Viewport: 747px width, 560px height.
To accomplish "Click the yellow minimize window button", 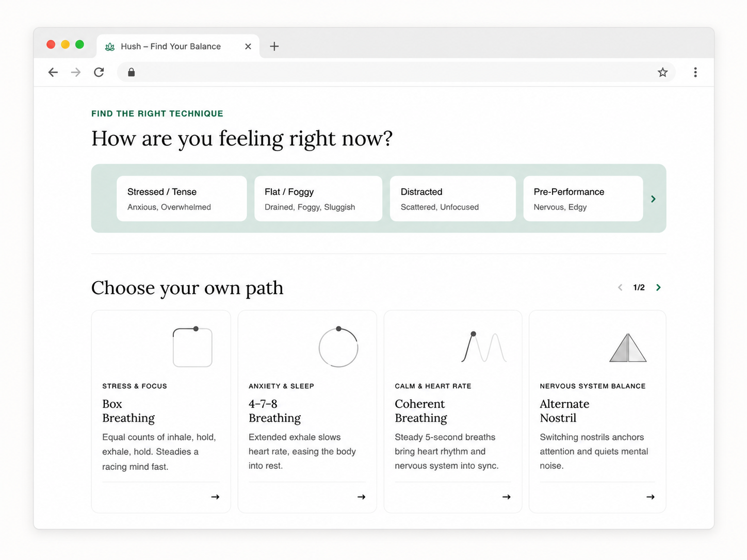I will [65, 44].
